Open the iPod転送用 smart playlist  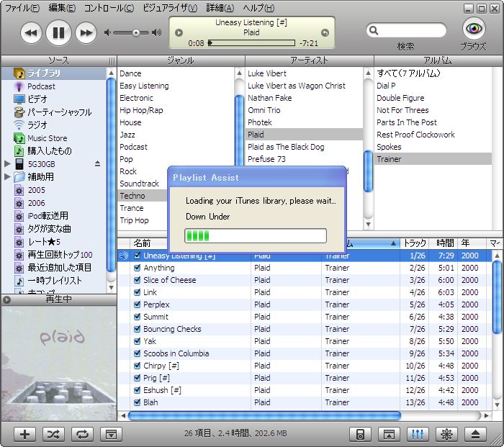coord(41,216)
